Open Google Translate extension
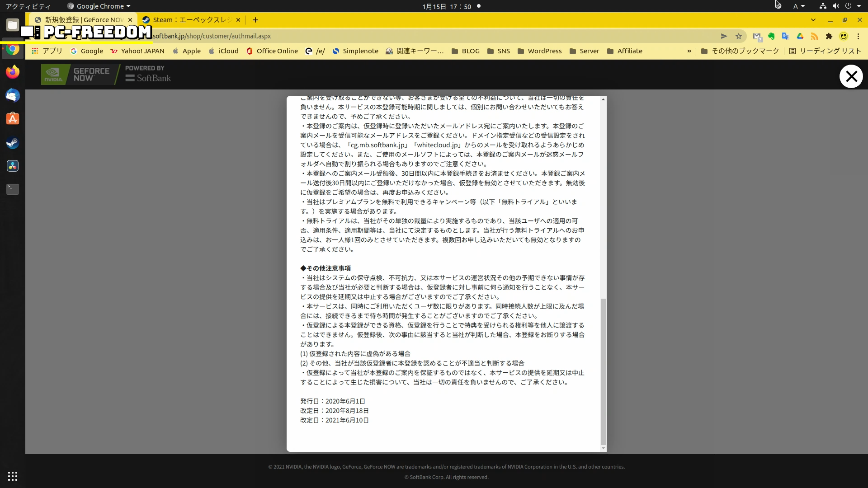Viewport: 868px width, 488px height. pyautogui.click(x=785, y=36)
